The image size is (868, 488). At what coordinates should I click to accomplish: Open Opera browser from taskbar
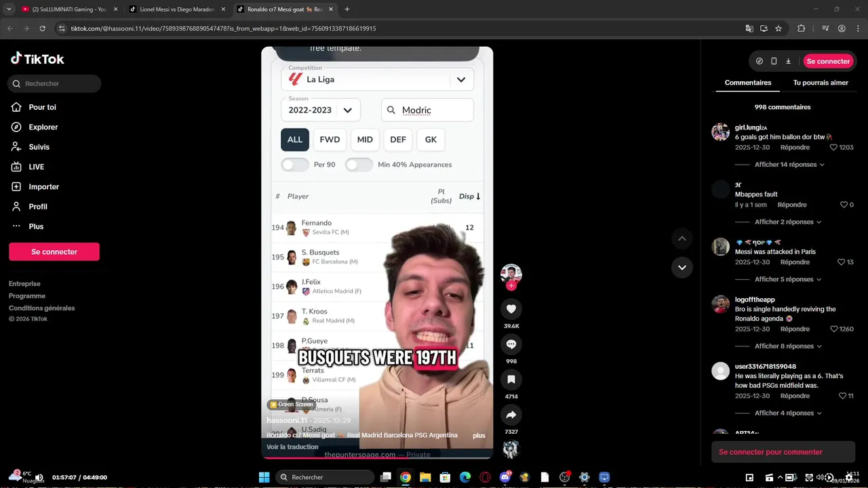485,477
